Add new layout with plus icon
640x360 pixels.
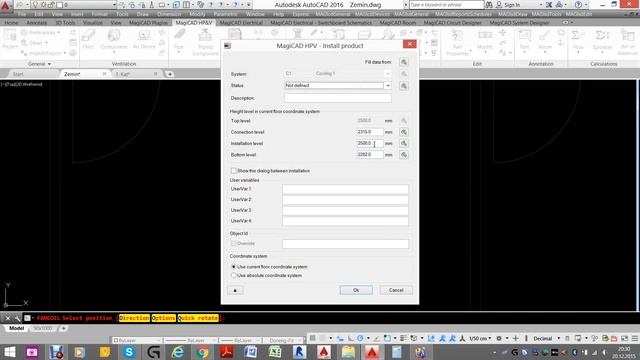coord(63,329)
